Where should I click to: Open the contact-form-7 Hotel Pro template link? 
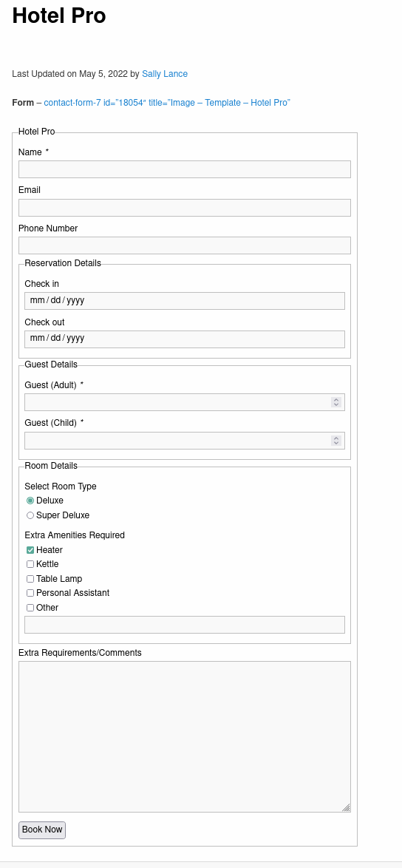coord(167,103)
